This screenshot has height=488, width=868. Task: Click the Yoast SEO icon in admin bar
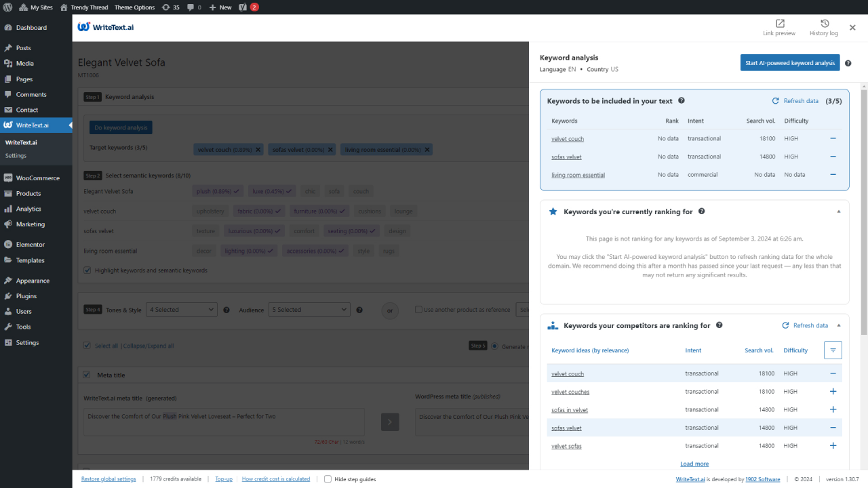(243, 7)
